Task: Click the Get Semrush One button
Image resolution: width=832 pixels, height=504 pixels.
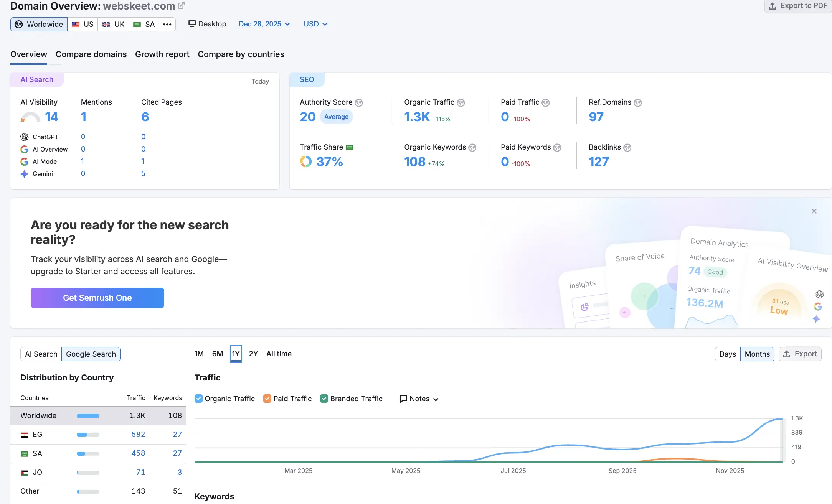Action: click(x=97, y=298)
